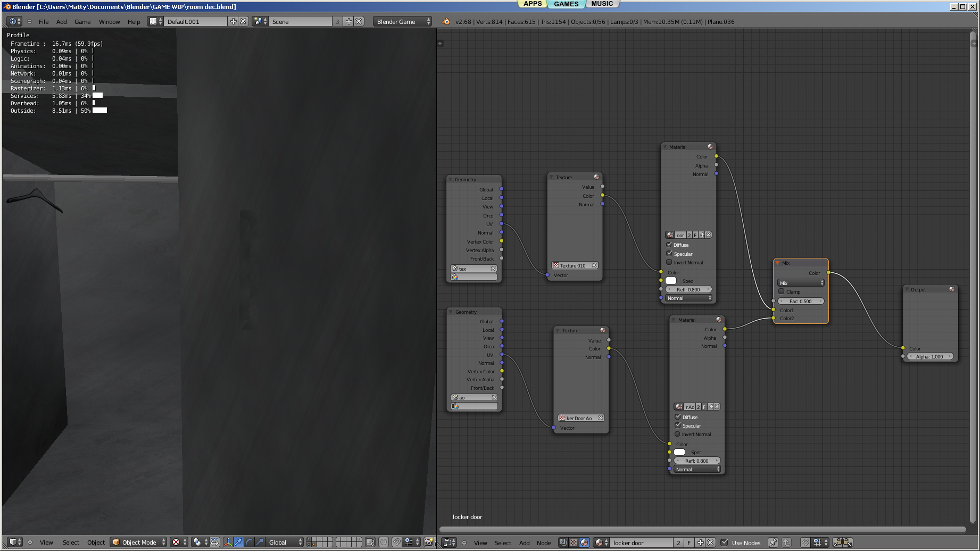Open viewport shading mode selector
The height and width of the screenshot is (551, 980).
179,542
